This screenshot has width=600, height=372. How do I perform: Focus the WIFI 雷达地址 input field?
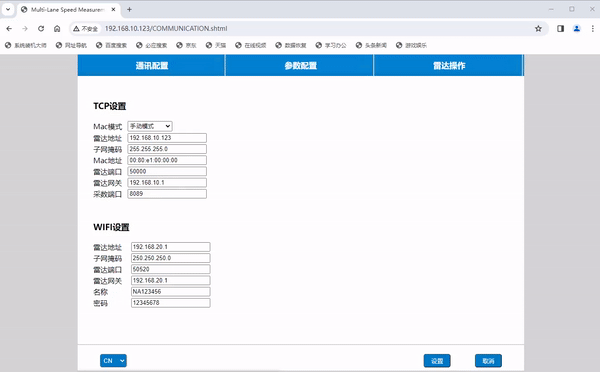point(171,247)
